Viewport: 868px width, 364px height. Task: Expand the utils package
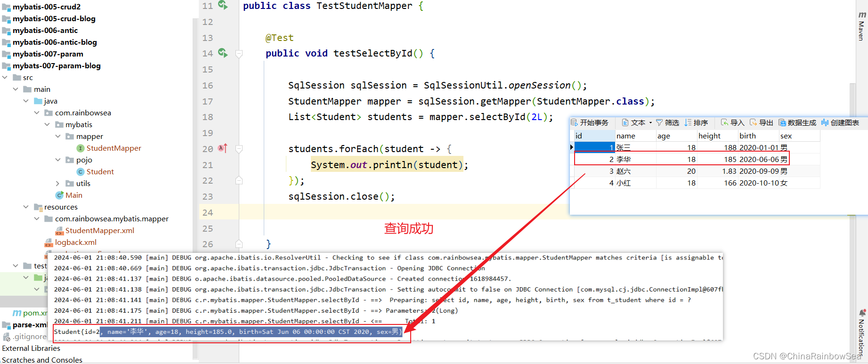click(x=58, y=183)
